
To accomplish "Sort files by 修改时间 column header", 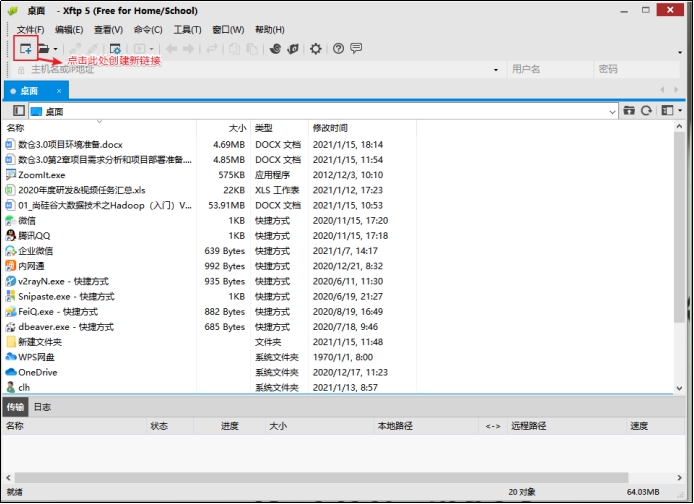I will click(x=362, y=128).
